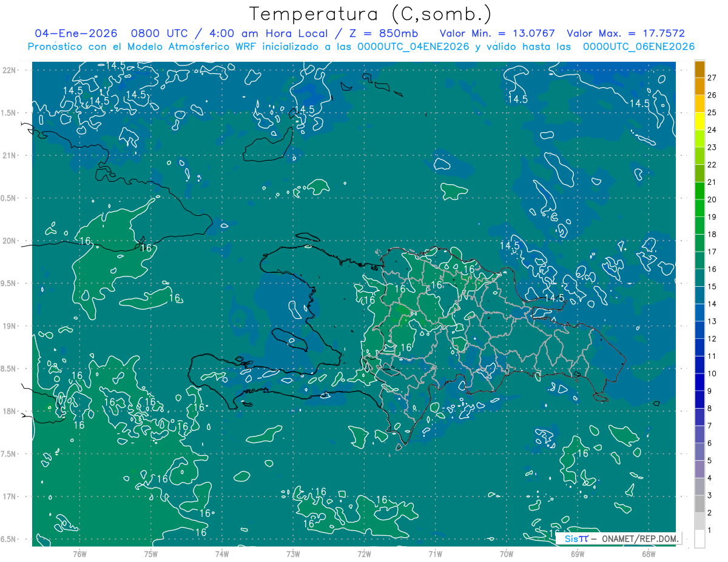Viewport: 728px width, 562px height.
Task: Click the legend value '25'
Action: click(712, 113)
